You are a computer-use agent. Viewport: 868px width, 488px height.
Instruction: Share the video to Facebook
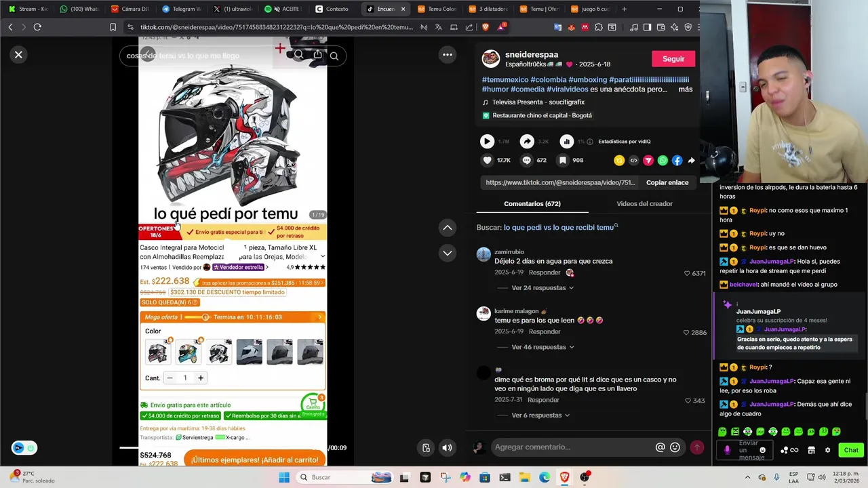coord(677,161)
